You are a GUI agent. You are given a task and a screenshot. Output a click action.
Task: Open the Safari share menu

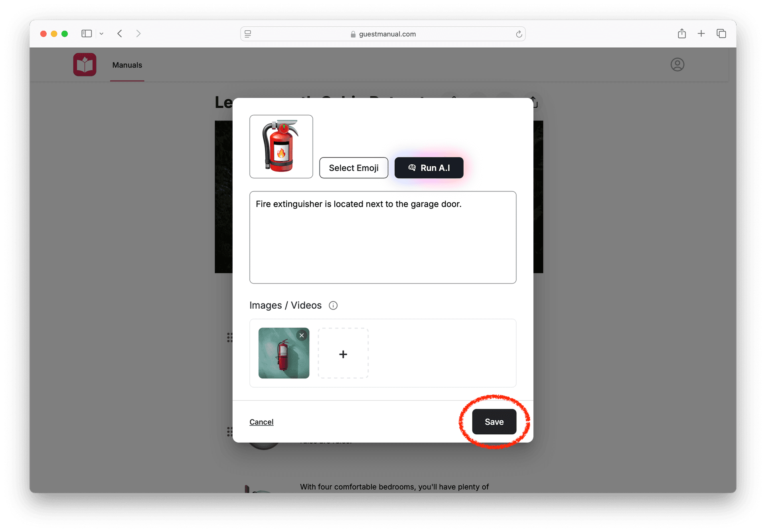pyautogui.click(x=681, y=33)
